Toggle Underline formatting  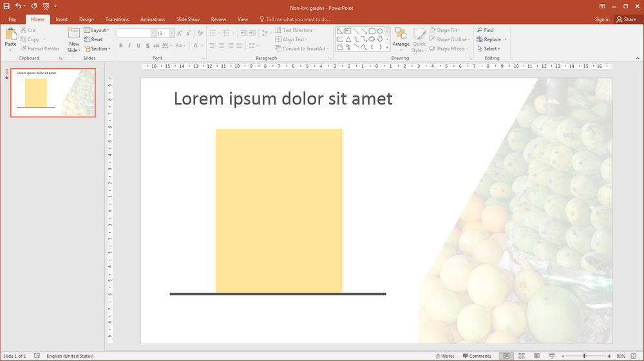point(138,46)
